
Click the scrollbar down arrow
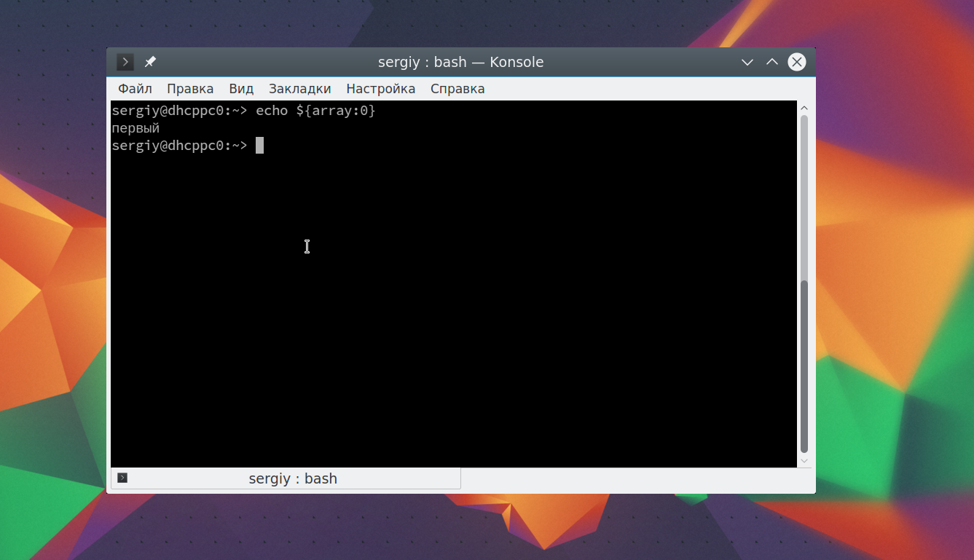(x=804, y=461)
